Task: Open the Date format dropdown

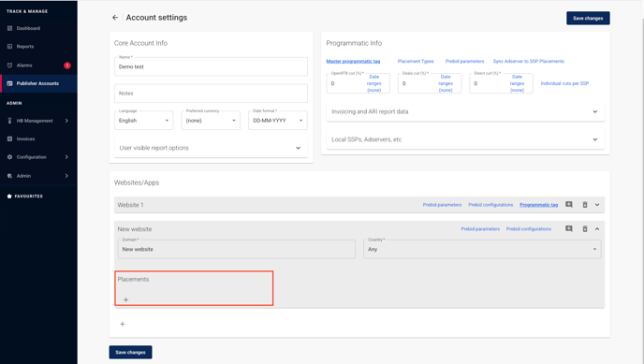Action: 278,120
